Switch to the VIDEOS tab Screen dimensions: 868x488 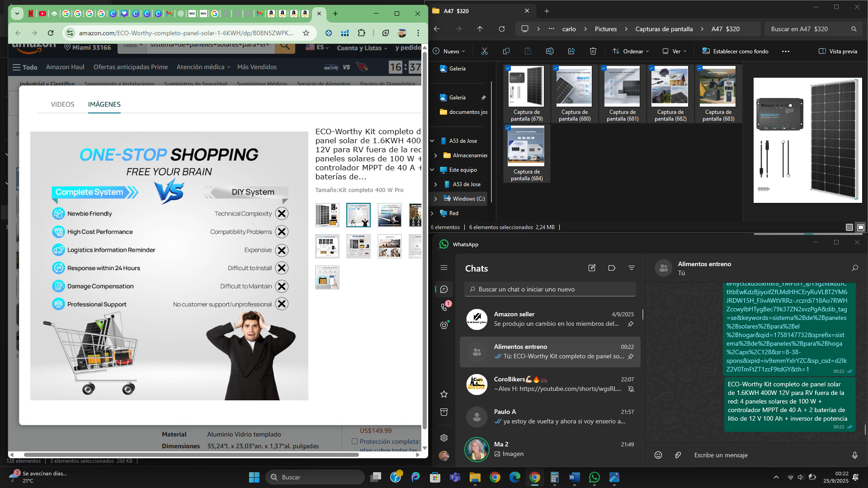point(62,104)
